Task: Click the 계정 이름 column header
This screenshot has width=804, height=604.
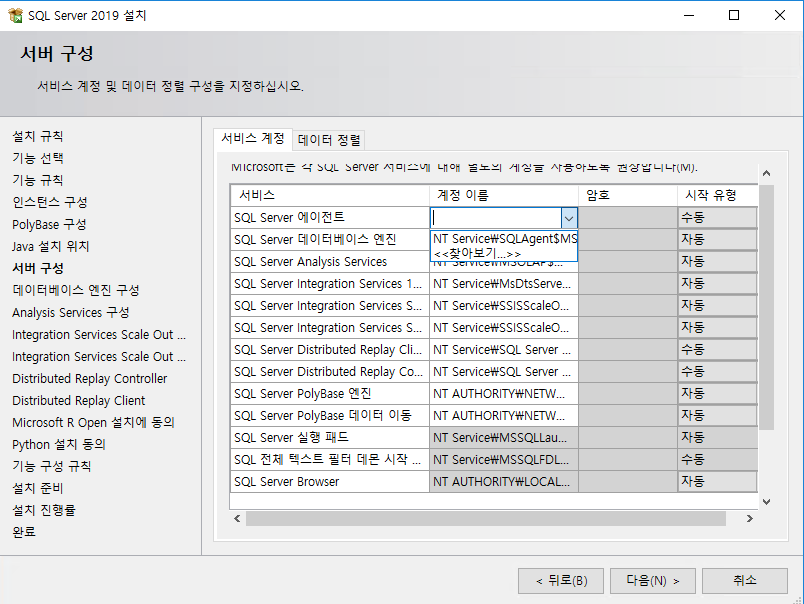Action: (504, 195)
